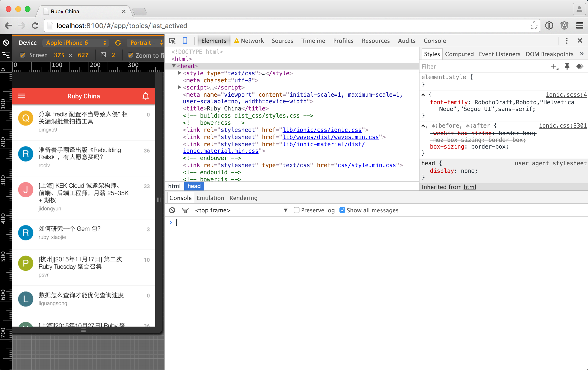Click the rotate device orientation icon

pyautogui.click(x=118, y=43)
